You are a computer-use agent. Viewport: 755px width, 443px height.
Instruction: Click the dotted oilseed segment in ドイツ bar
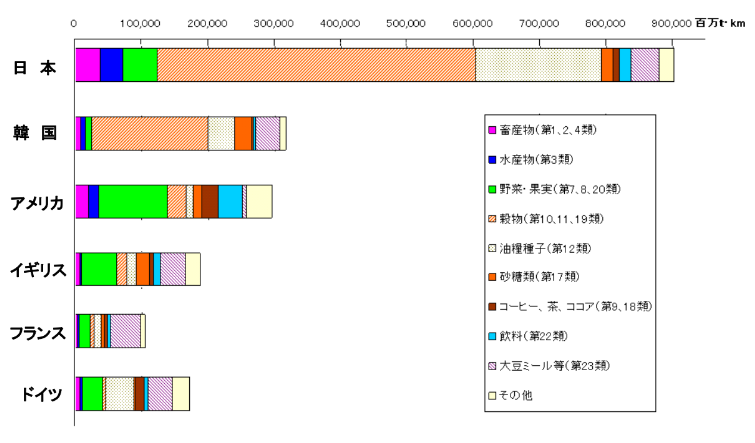pos(119,394)
